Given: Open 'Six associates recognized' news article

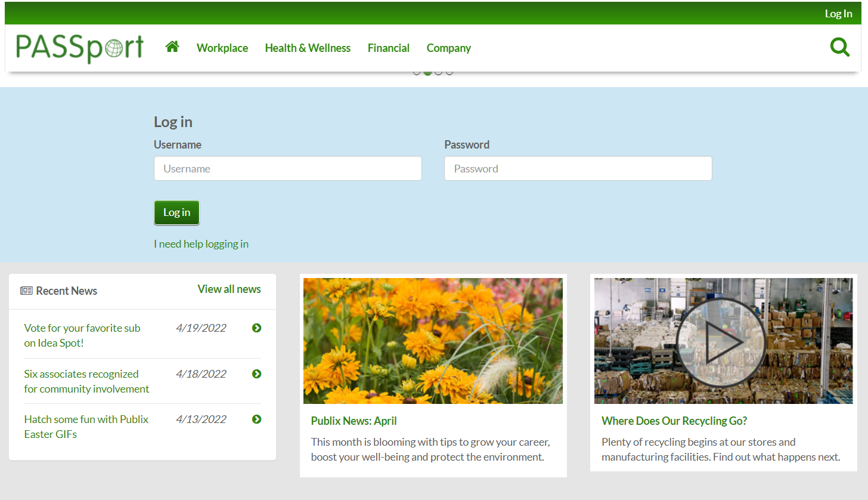Looking at the screenshot, I should click(x=86, y=381).
